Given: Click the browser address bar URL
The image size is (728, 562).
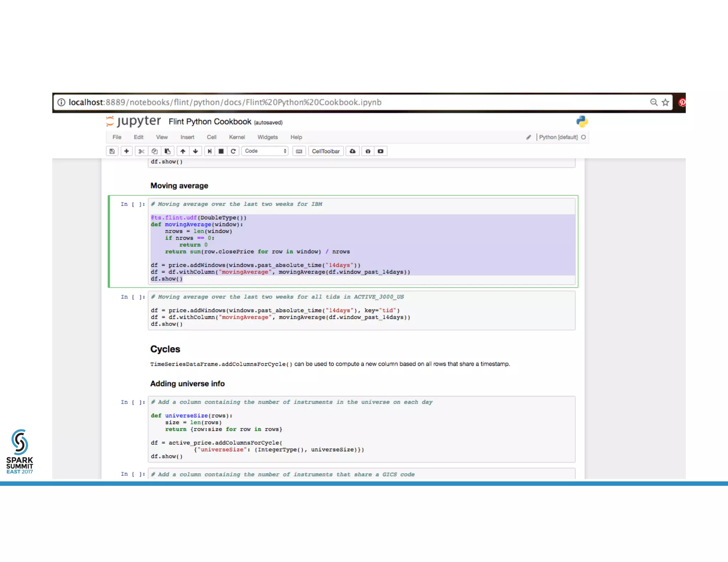Looking at the screenshot, I should (x=225, y=103).
